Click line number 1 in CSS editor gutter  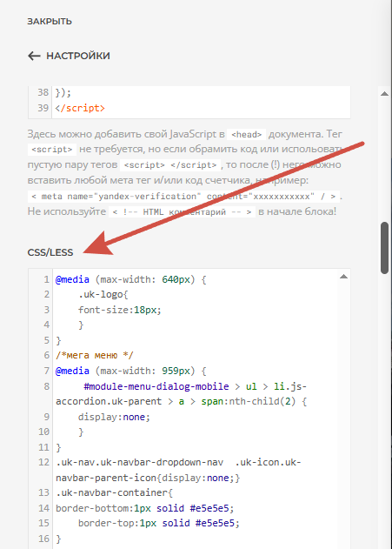point(47,279)
